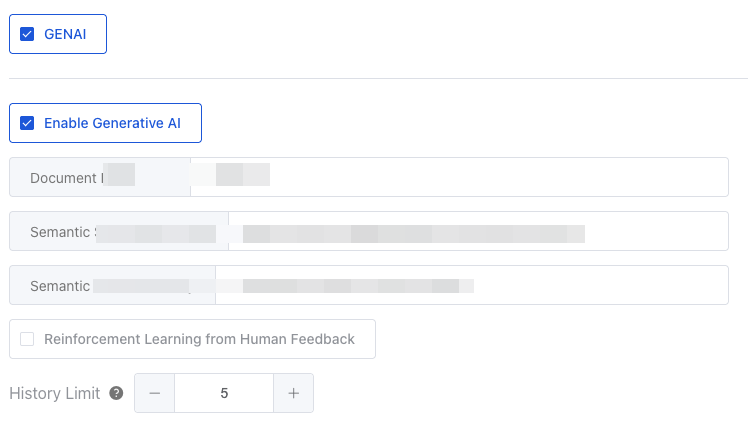The width and height of the screenshot is (748, 432).
Task: Increase History Limit with the plus icon
Action: point(293,394)
